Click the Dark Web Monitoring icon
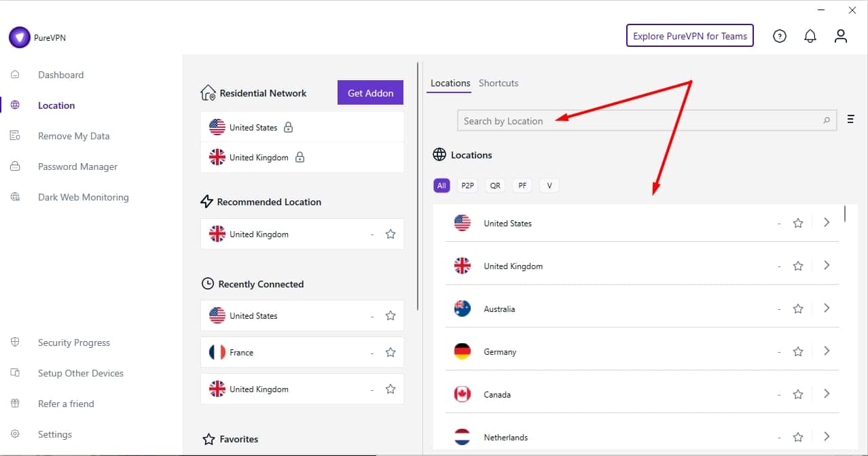868x456 pixels. click(x=15, y=197)
